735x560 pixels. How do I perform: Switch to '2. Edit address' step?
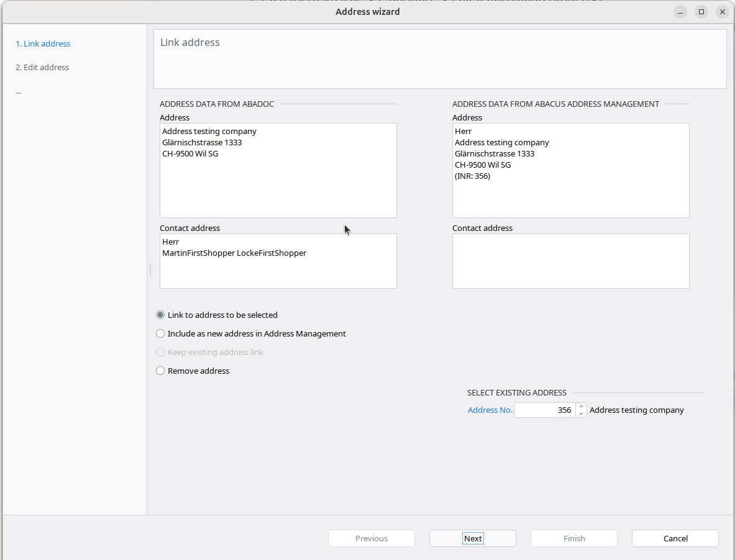(x=42, y=67)
